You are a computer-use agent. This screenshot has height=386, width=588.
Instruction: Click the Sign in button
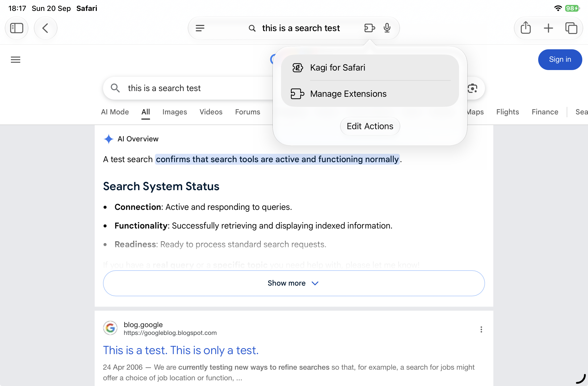560,59
